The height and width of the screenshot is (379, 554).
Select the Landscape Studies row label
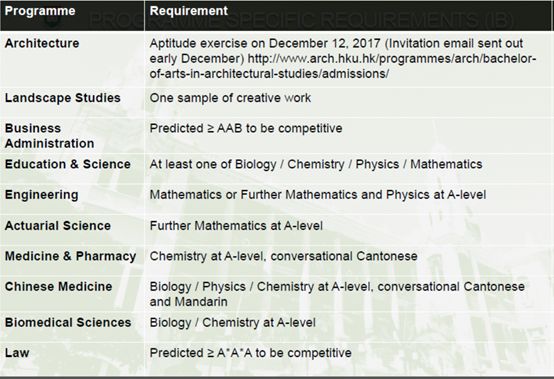pos(63,98)
